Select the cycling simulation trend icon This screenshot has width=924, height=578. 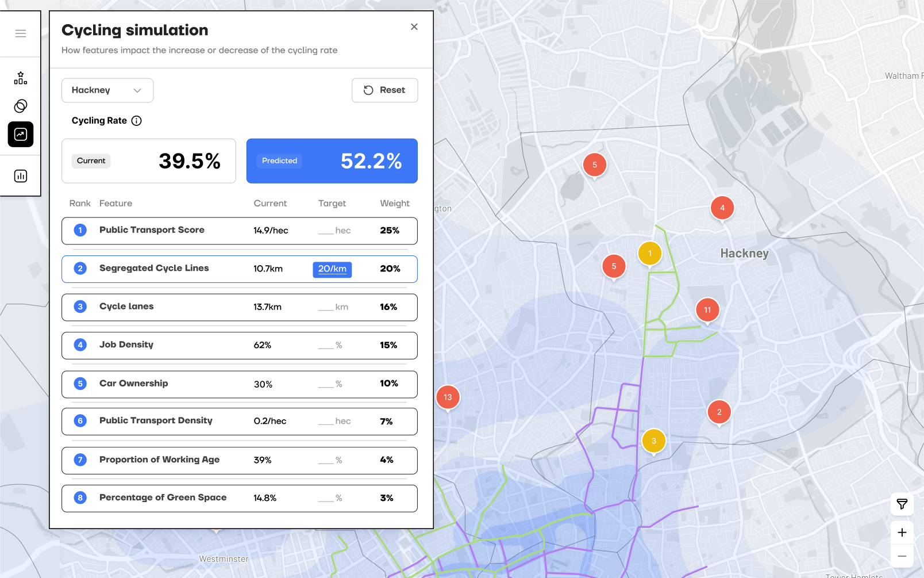click(x=21, y=135)
